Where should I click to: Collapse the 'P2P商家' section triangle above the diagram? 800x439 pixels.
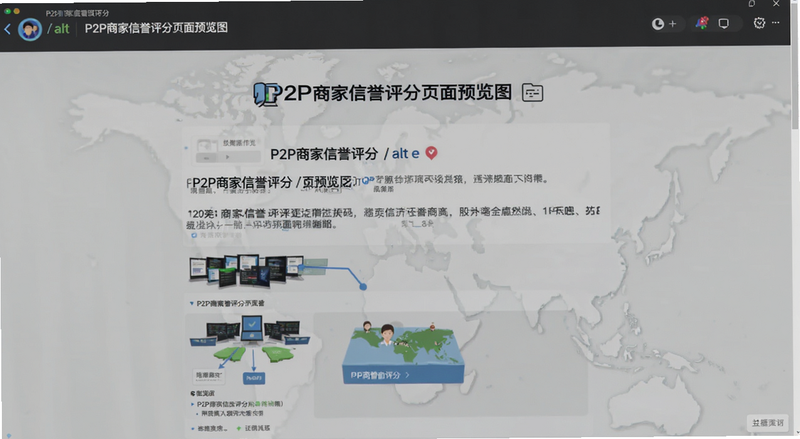coord(191,303)
